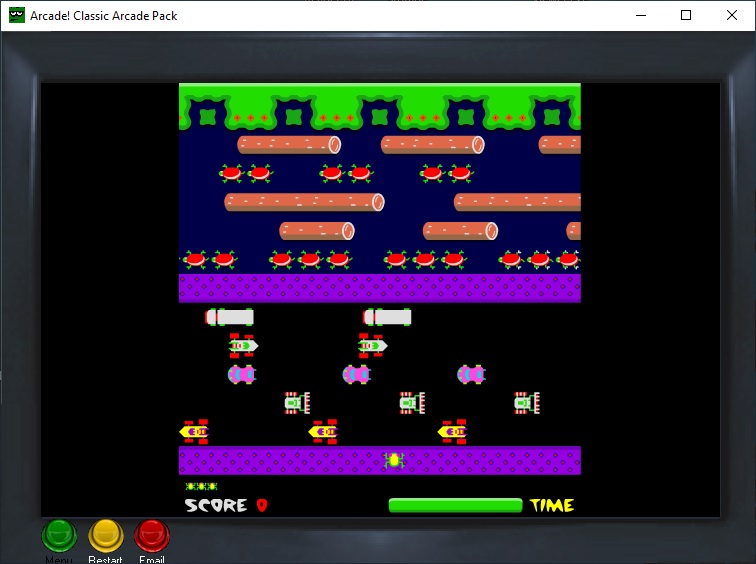The image size is (756, 564).
Task: Click the rightmost pink sedan
Action: pos(471,374)
